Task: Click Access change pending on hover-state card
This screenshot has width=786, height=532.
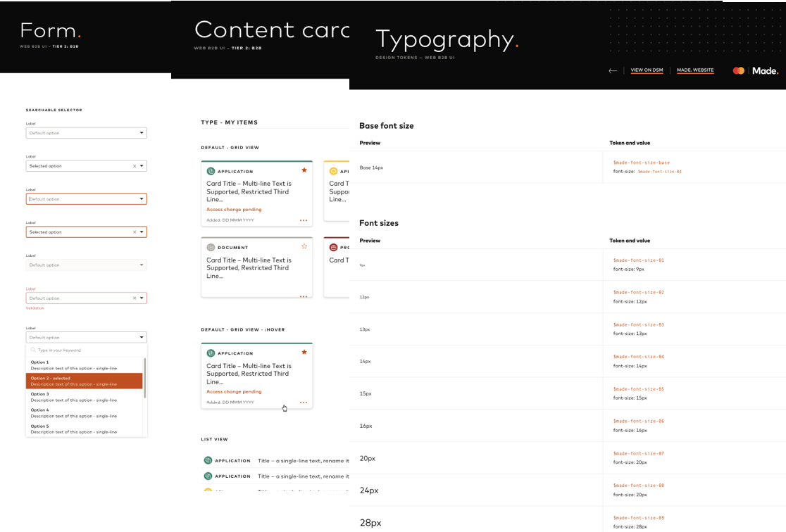Action: [234, 392]
